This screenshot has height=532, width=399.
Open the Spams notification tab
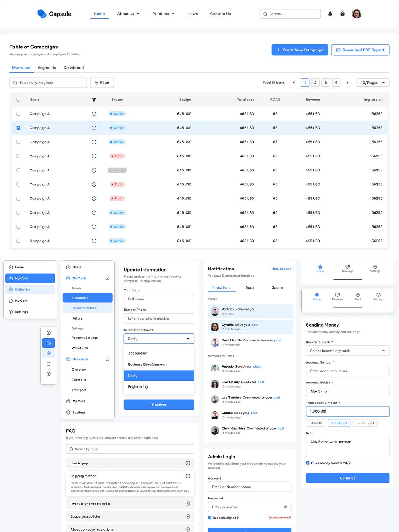(x=277, y=287)
